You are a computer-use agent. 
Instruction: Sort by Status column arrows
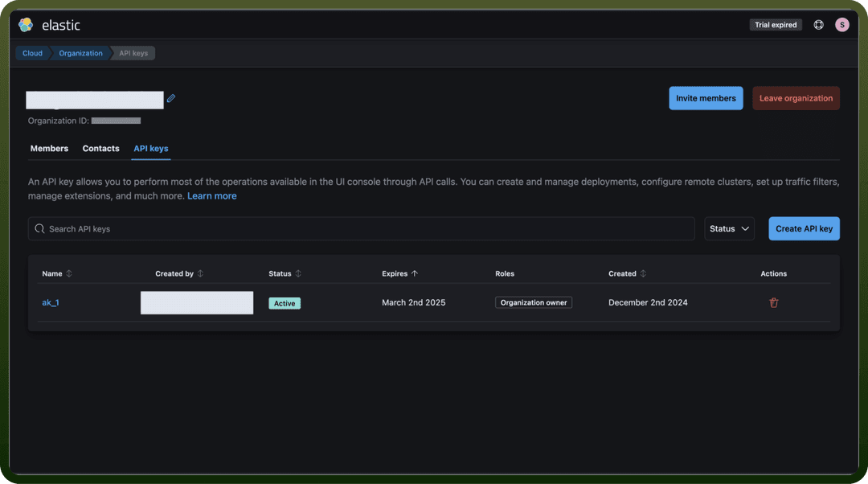pos(298,273)
